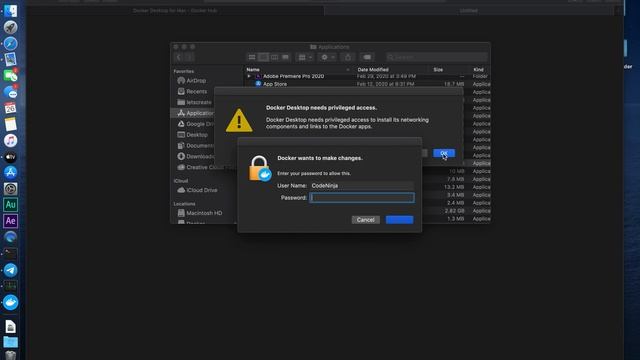
Task: Select App Store row in Finder
Action: [367, 84]
